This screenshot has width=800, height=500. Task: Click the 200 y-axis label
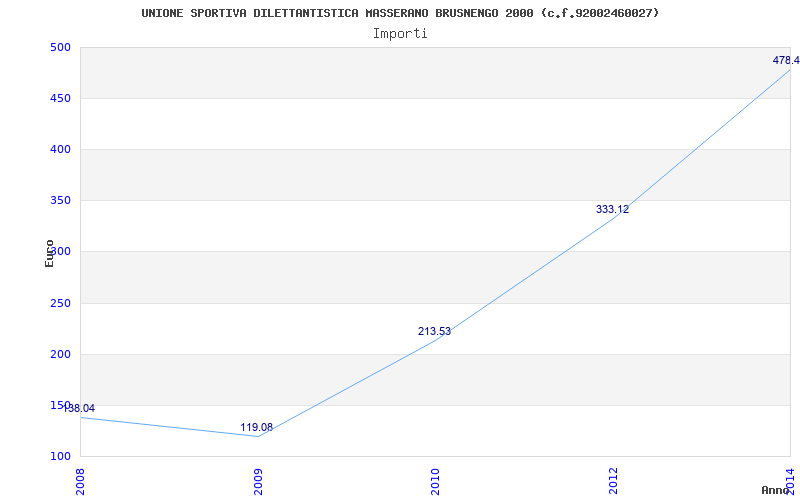[x=60, y=355]
